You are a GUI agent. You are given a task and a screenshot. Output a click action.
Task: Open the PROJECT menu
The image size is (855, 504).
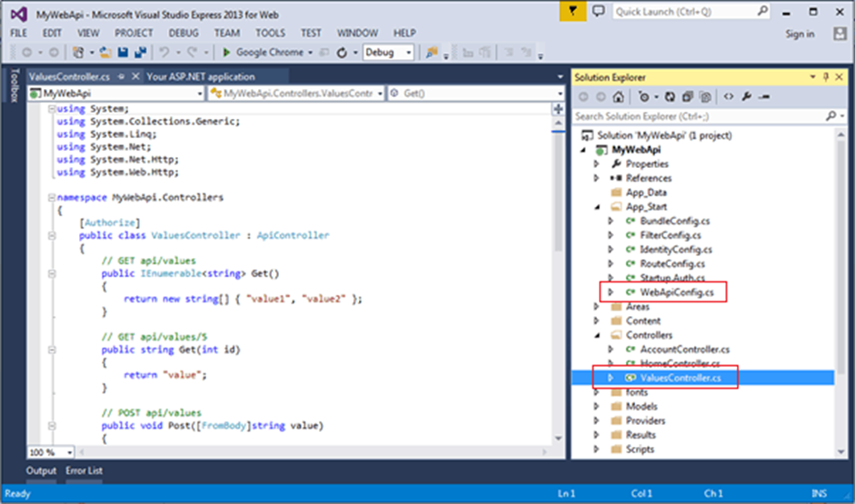134,34
